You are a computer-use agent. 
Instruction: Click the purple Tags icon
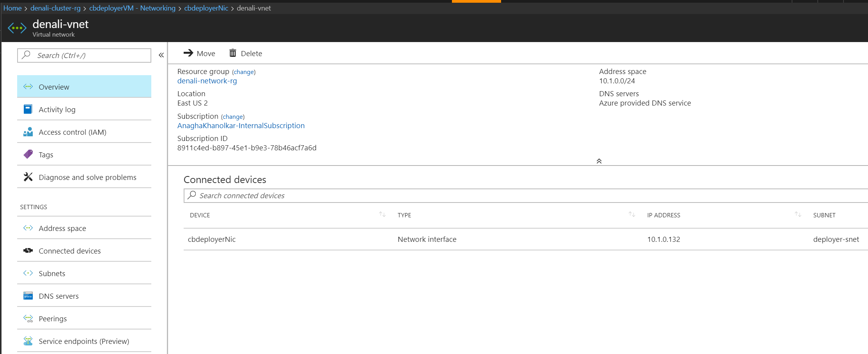point(28,154)
